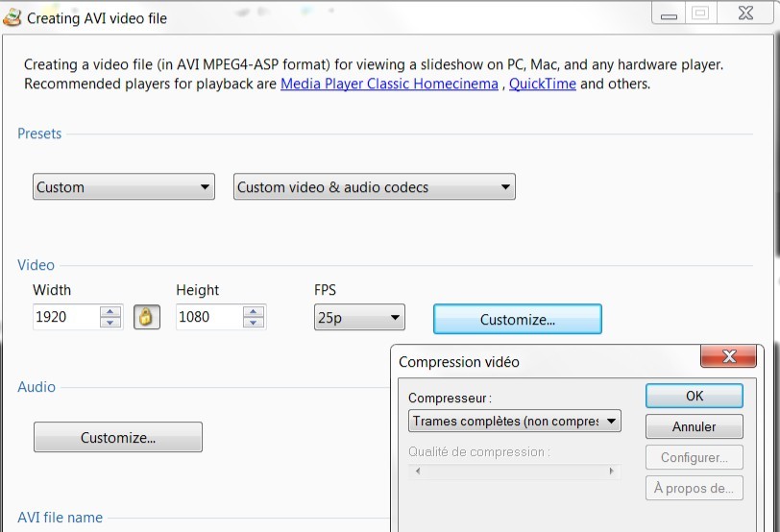Increase Width using up spinner arrow
The height and width of the screenshot is (532, 780).
tap(110, 311)
